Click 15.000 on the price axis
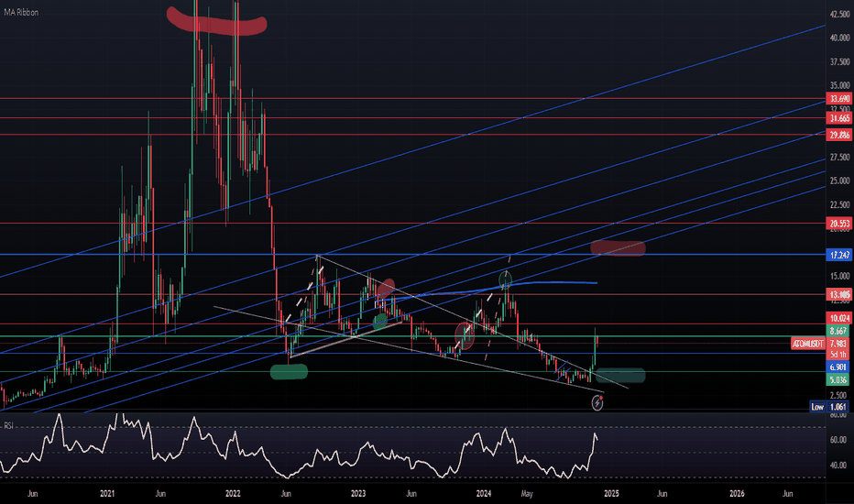The height and width of the screenshot is (504, 854). [839, 276]
